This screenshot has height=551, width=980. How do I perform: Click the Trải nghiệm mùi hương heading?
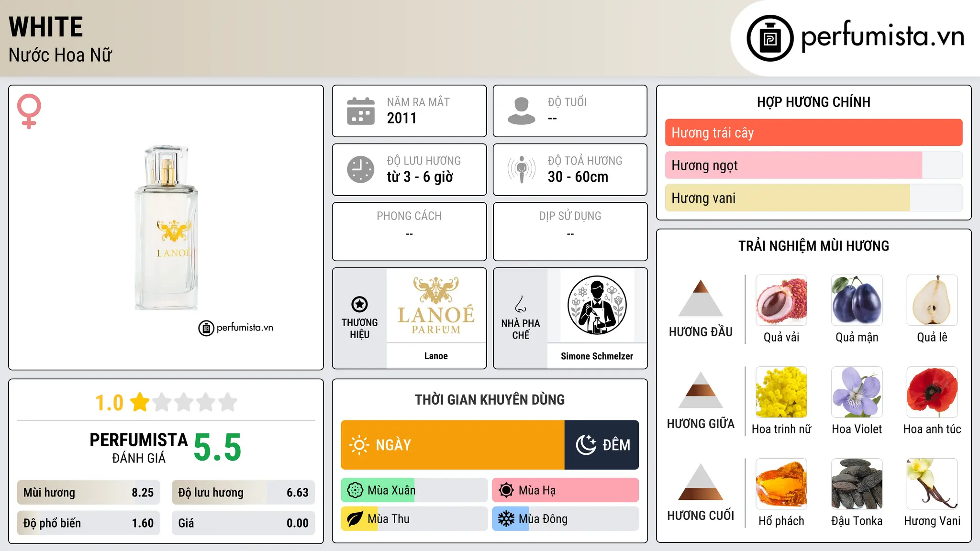pyautogui.click(x=813, y=246)
